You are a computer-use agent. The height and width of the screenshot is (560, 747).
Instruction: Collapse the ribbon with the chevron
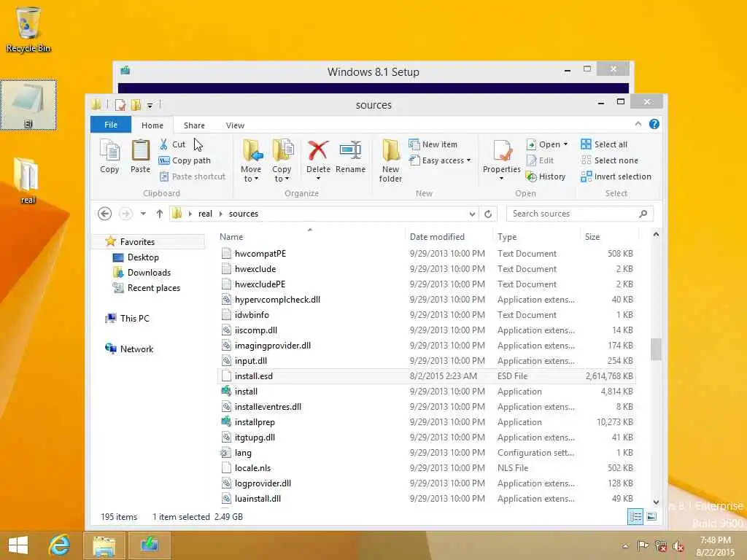click(x=638, y=124)
